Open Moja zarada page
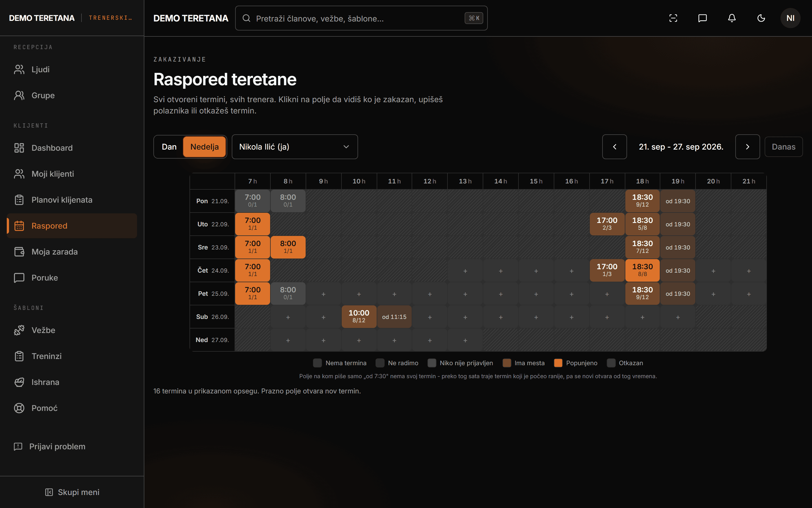812x508 pixels. point(72,252)
